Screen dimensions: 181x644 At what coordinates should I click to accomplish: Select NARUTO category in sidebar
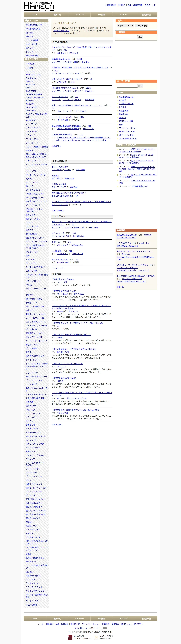tap(30, 104)
